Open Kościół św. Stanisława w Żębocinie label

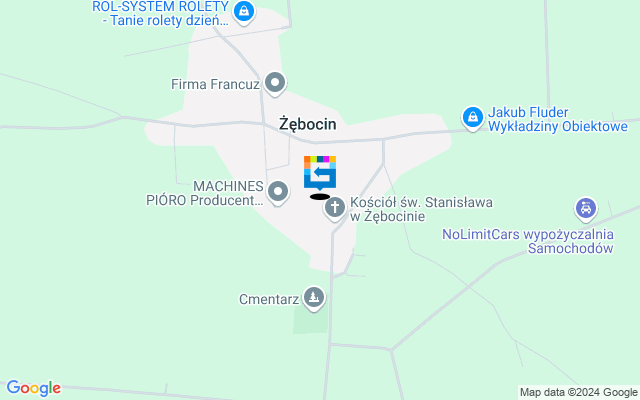(x=421, y=209)
